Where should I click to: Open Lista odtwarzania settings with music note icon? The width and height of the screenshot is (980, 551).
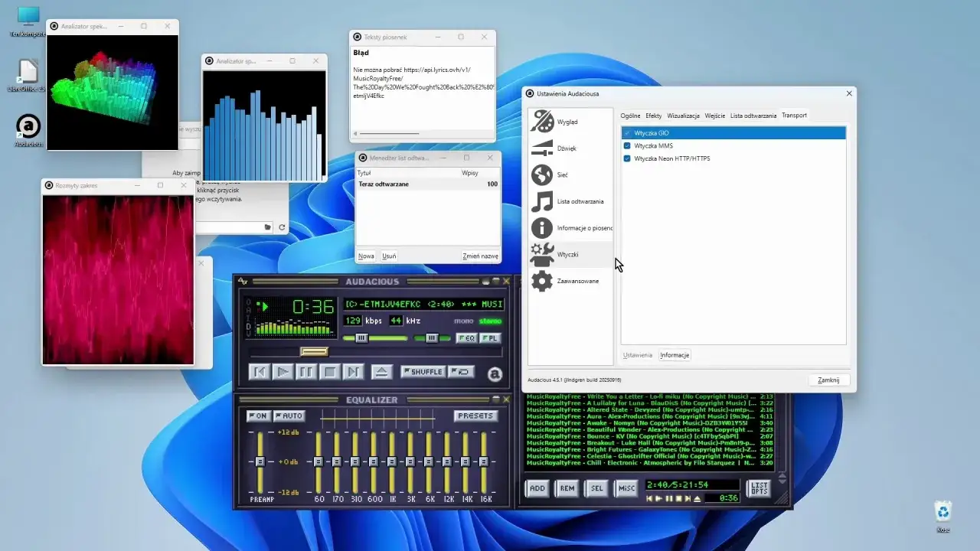[571, 201]
